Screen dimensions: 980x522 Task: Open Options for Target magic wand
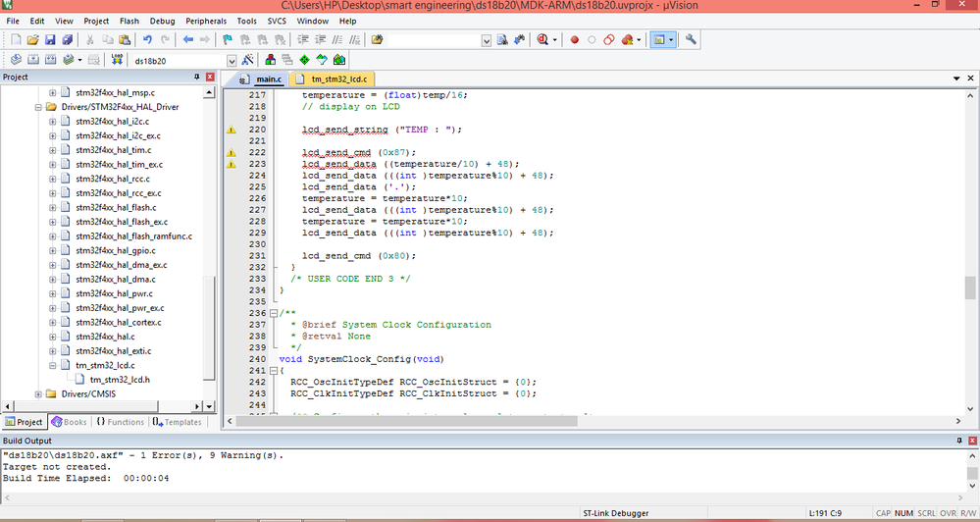coord(247,60)
